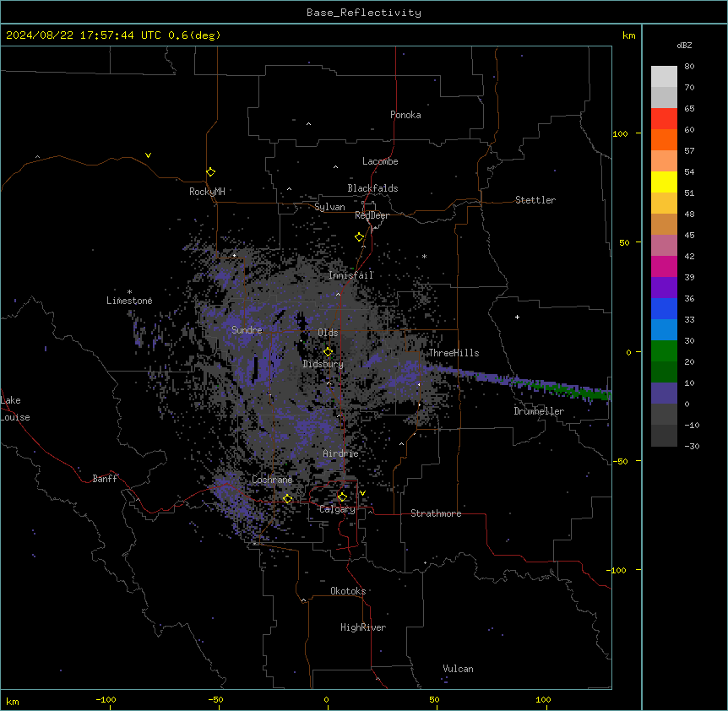Click the -100 tick on bottom axis

106,699
